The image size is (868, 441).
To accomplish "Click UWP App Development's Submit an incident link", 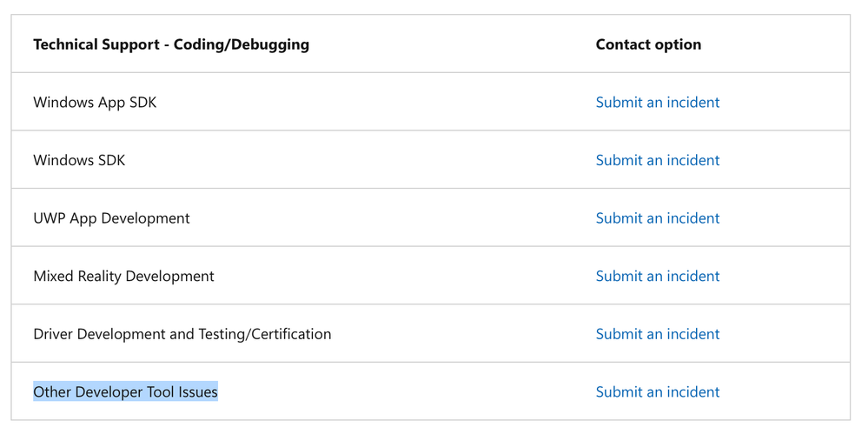I will tap(657, 218).
